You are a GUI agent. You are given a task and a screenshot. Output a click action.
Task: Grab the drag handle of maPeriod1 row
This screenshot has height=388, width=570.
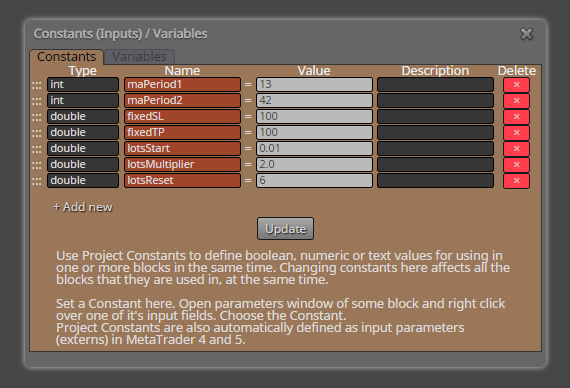click(x=36, y=85)
